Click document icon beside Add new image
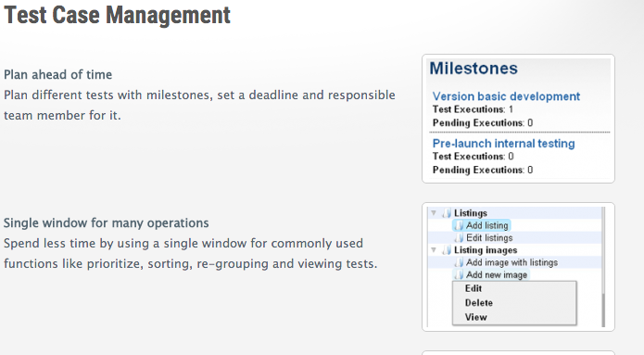 459,274
